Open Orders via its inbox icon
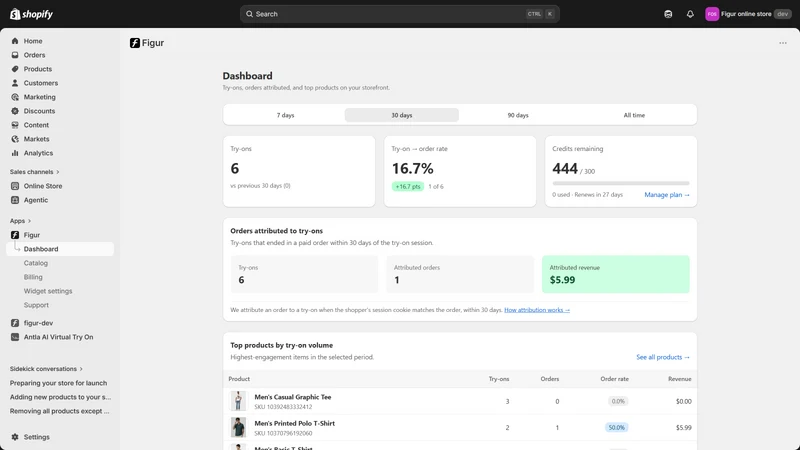800x450 pixels. click(x=15, y=55)
